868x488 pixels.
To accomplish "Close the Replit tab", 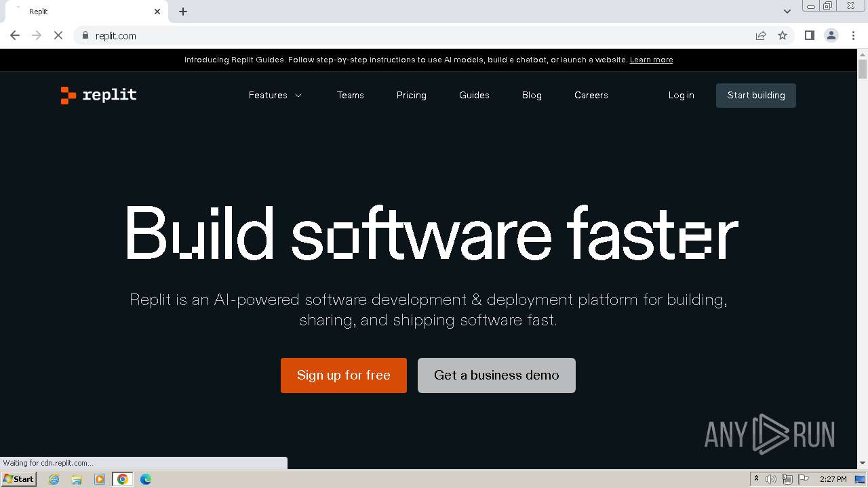I will tap(157, 12).
